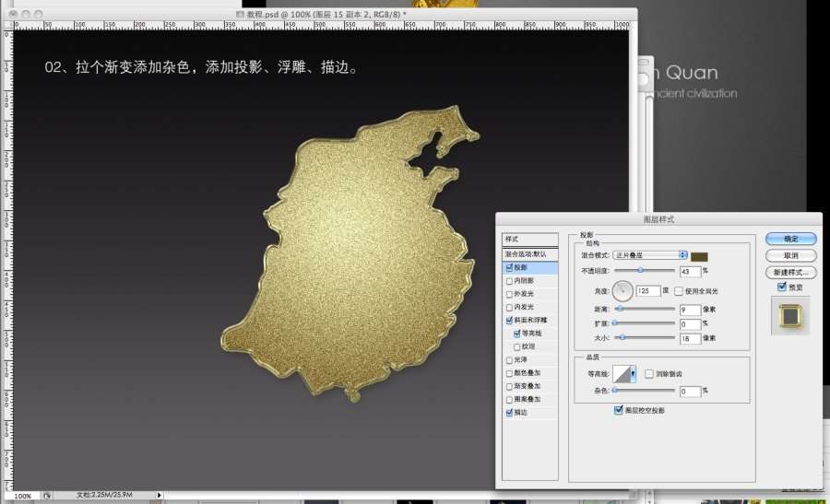Click the status bar icon beside 100%
Screen dimensions: 830x504
click(47, 496)
